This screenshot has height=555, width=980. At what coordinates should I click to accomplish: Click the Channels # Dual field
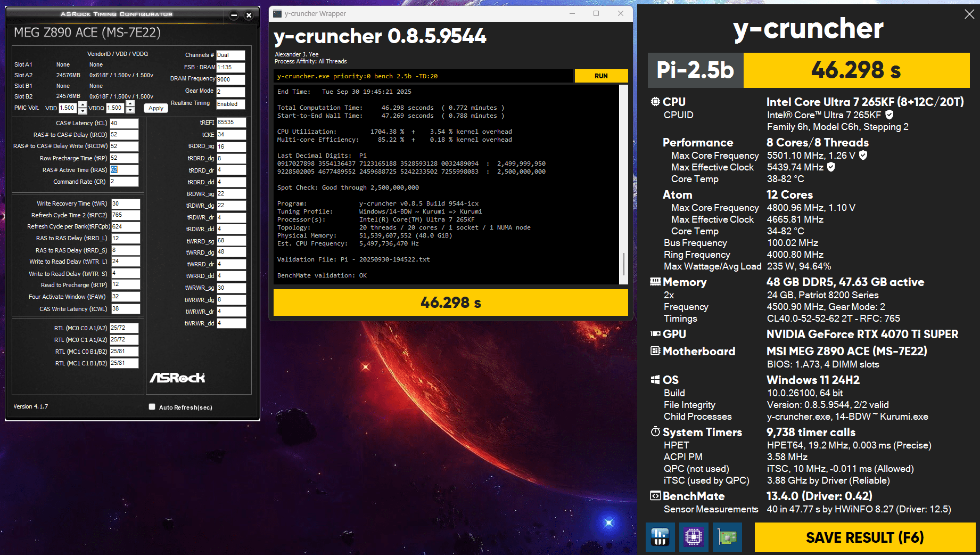click(x=230, y=55)
